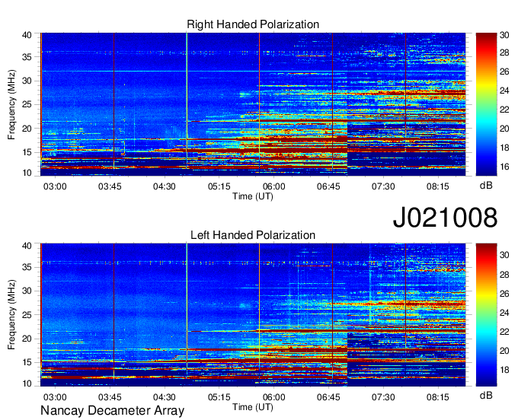The image size is (518, 420).
Task: Click "Frequency (MHz)" axis label on Right Handed plot
Action: click(11, 104)
